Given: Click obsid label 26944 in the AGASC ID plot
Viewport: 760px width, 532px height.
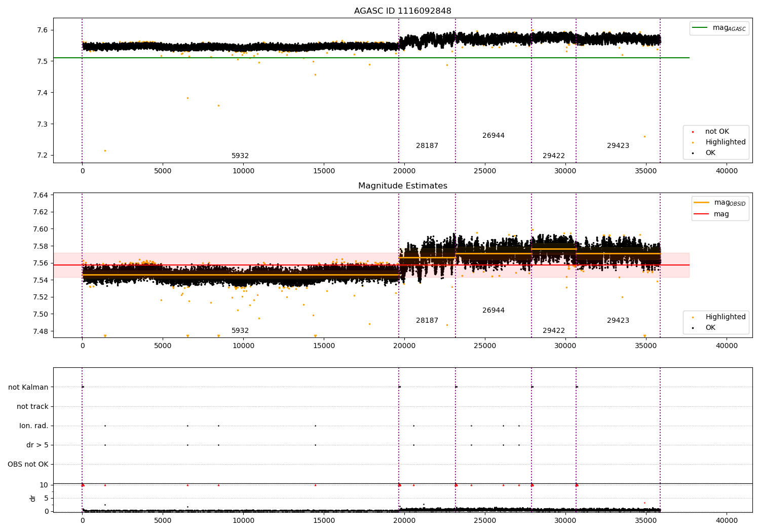Looking at the screenshot, I should (x=493, y=136).
